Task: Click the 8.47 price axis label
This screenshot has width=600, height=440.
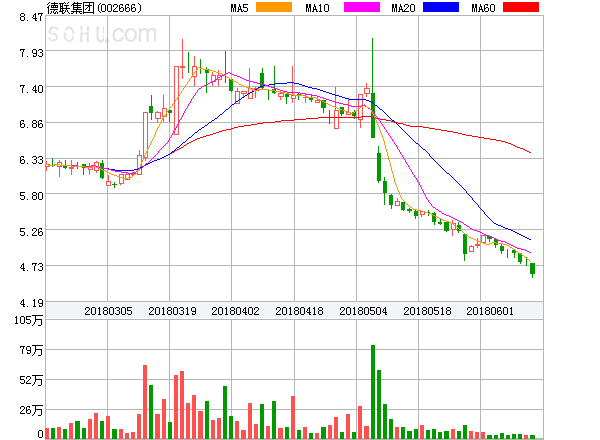Action: [31, 17]
